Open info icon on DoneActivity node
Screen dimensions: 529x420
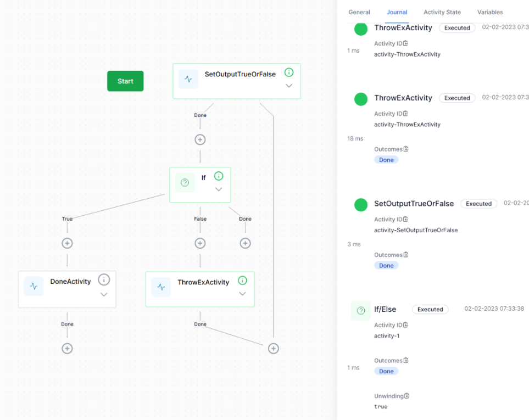[104, 279]
